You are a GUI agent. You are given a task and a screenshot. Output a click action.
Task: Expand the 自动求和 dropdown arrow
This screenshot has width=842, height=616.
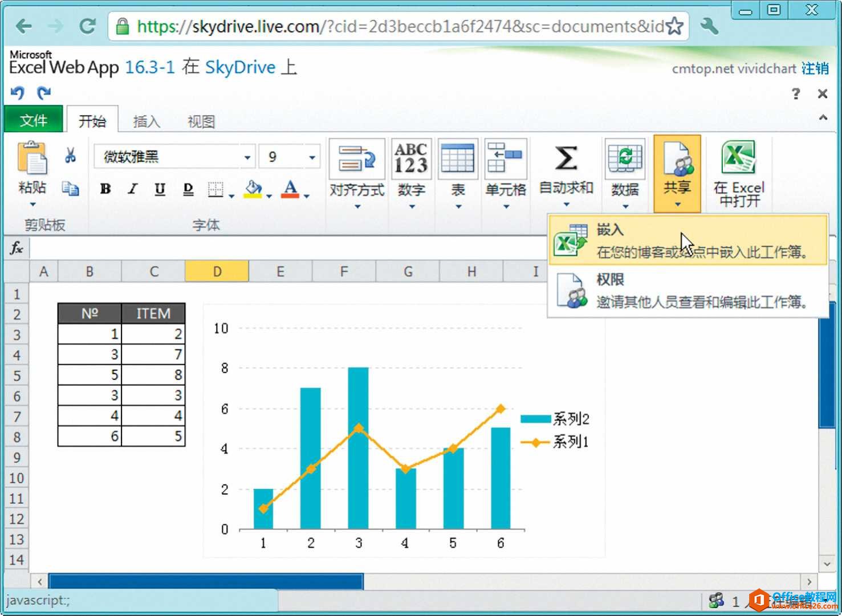(x=566, y=204)
